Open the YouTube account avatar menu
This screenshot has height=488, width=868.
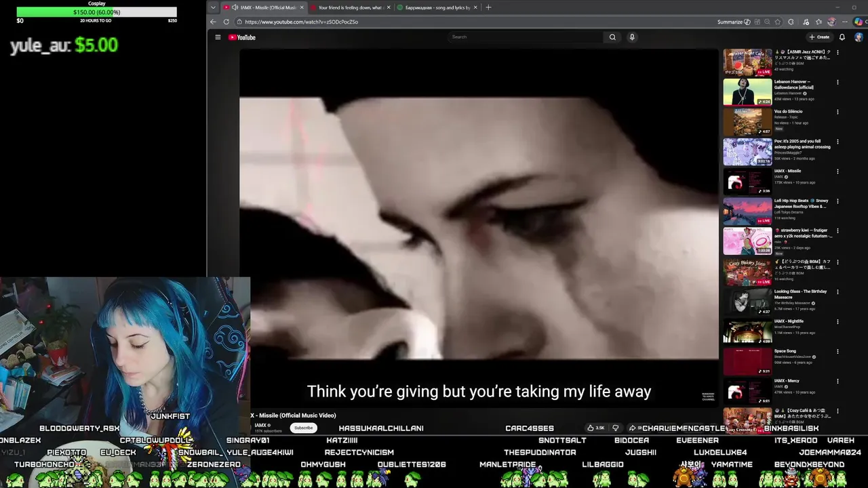(859, 37)
